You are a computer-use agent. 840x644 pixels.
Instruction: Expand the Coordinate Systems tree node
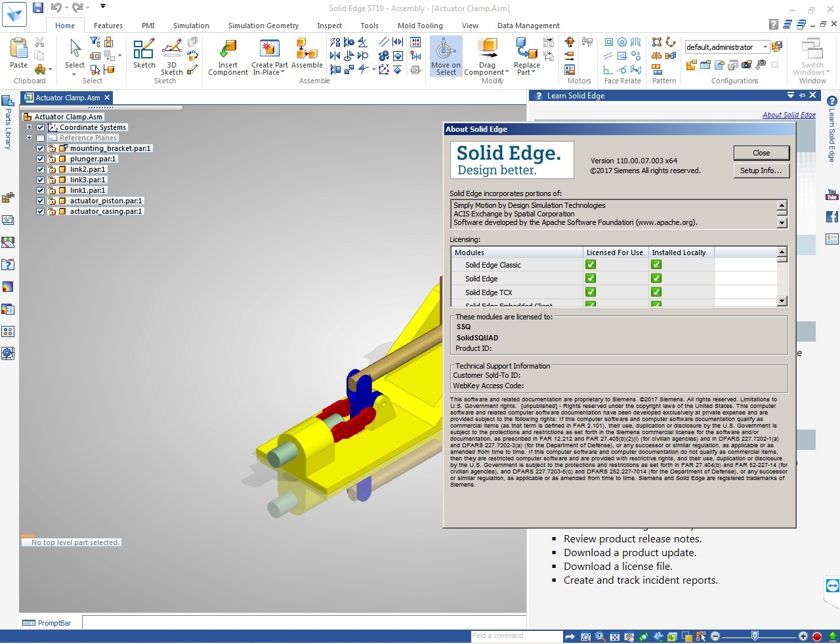pyautogui.click(x=29, y=127)
